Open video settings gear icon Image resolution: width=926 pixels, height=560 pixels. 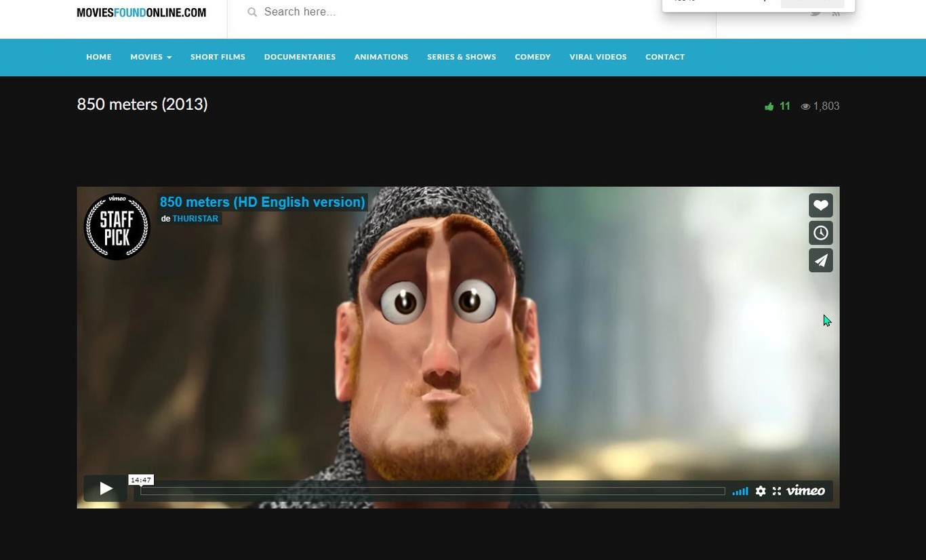(x=761, y=491)
